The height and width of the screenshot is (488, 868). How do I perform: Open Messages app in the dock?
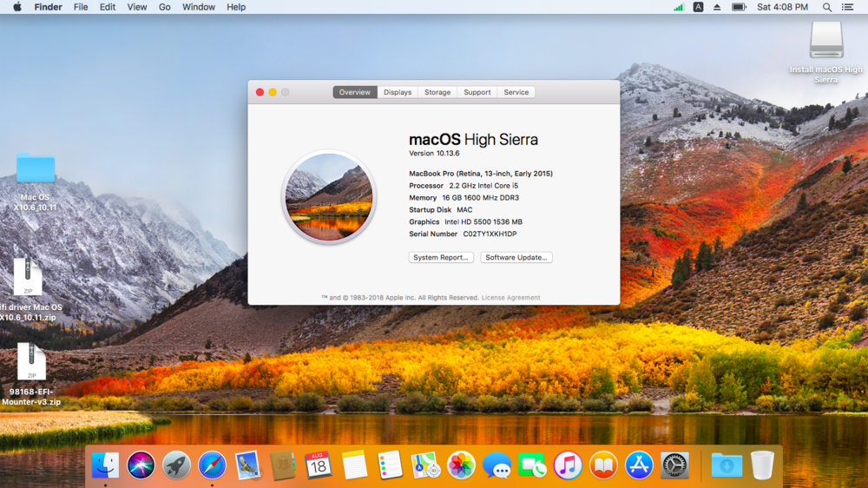click(x=496, y=465)
